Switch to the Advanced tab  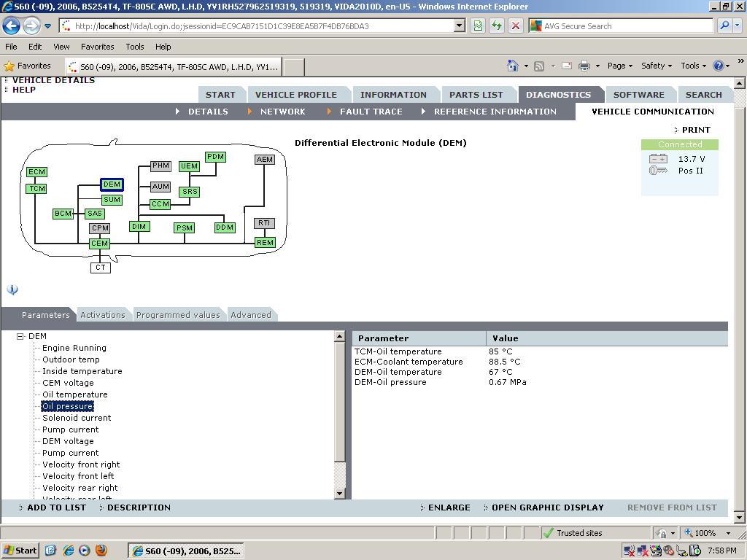point(251,315)
